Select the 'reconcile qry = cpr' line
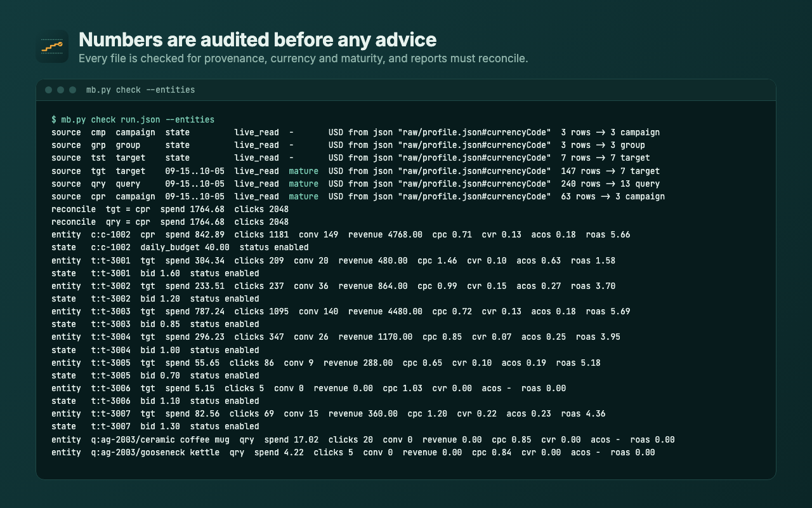Image resolution: width=812 pixels, height=508 pixels. tap(170, 222)
